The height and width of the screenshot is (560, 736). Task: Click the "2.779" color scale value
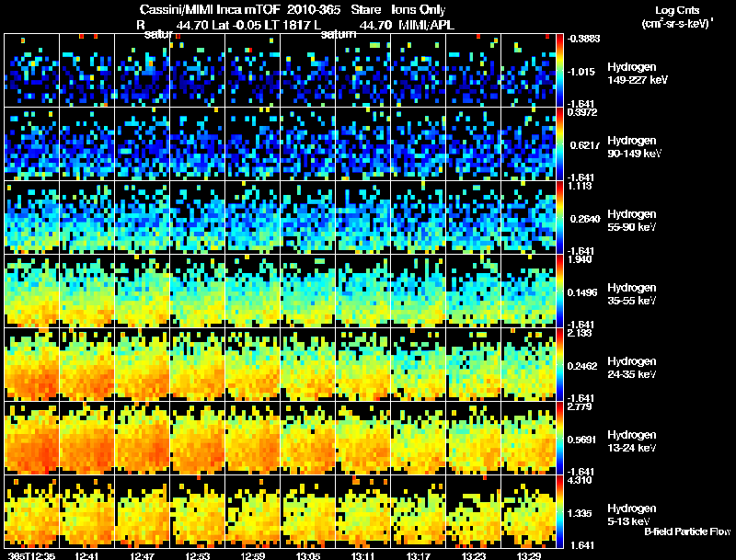[x=580, y=406]
